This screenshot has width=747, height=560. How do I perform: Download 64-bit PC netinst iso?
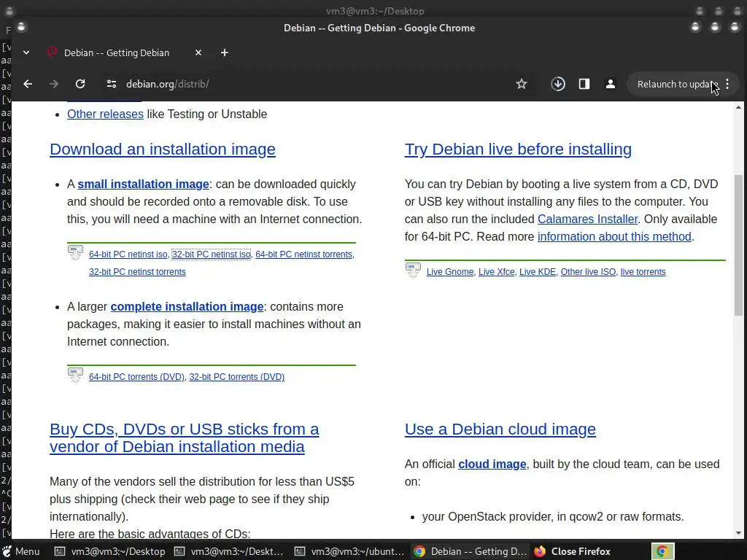(x=128, y=254)
